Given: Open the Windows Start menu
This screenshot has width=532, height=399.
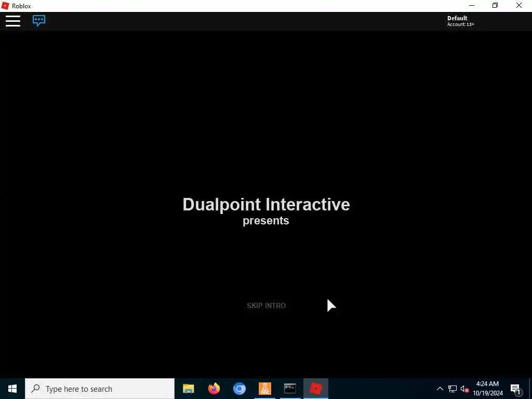Looking at the screenshot, I should tap(12, 389).
